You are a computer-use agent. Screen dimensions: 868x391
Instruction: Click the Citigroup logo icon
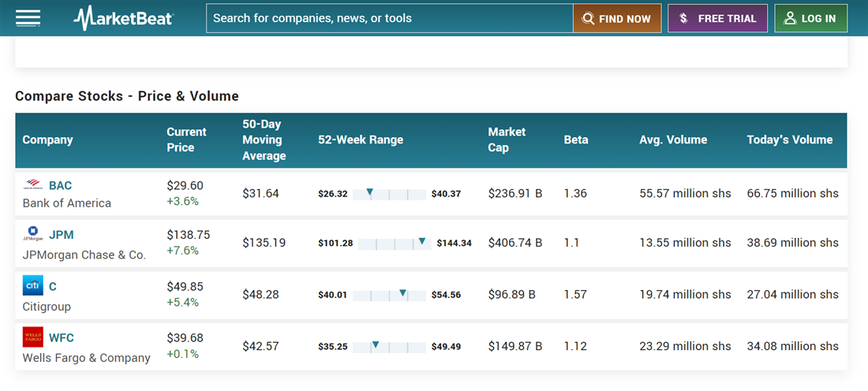[x=33, y=285]
